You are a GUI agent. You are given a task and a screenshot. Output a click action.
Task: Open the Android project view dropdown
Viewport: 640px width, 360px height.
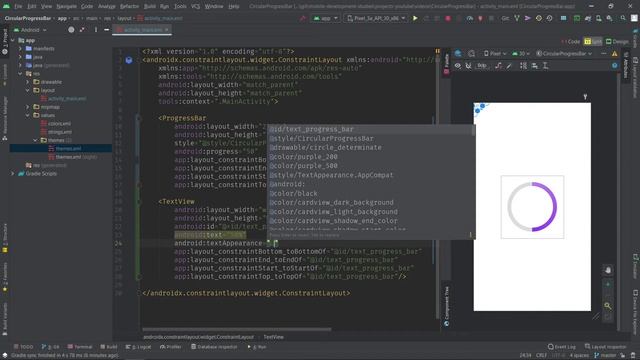pos(30,30)
